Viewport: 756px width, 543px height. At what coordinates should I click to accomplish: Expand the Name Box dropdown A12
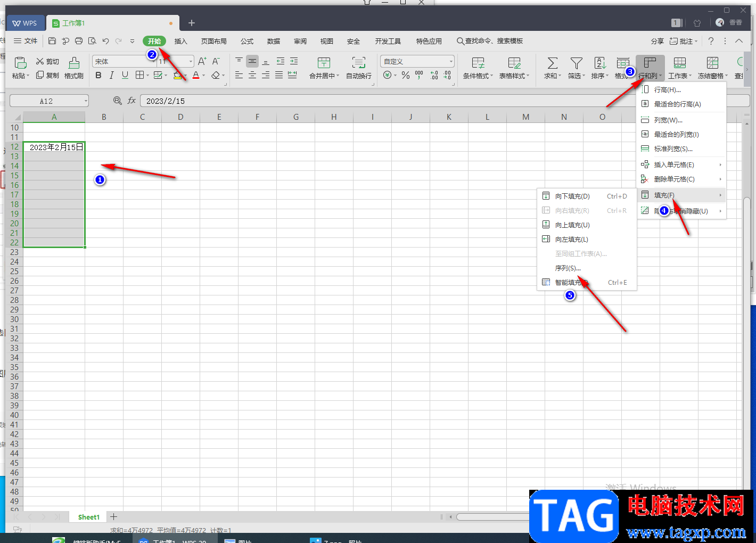(x=85, y=101)
